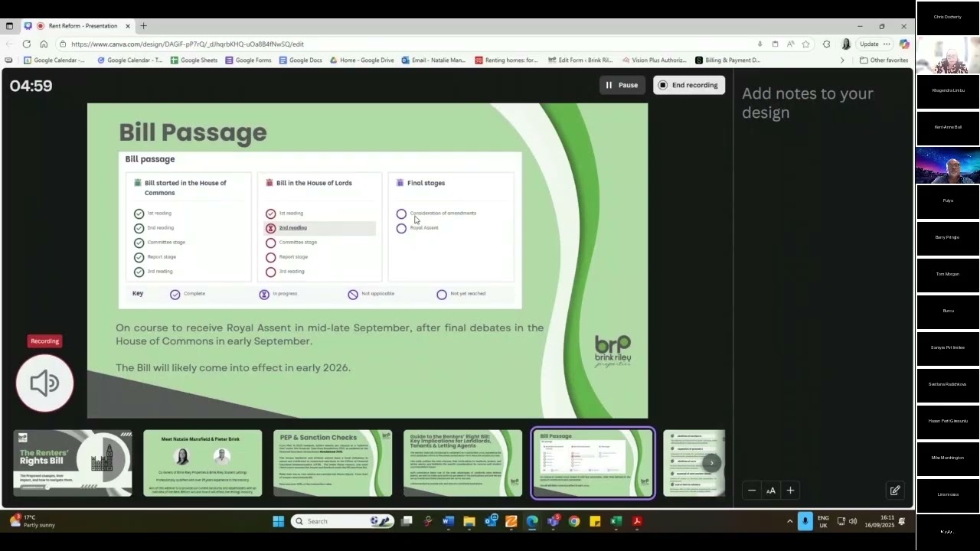Open the Copilot sidebar icon
The height and width of the screenshot is (551, 980).
904,44
